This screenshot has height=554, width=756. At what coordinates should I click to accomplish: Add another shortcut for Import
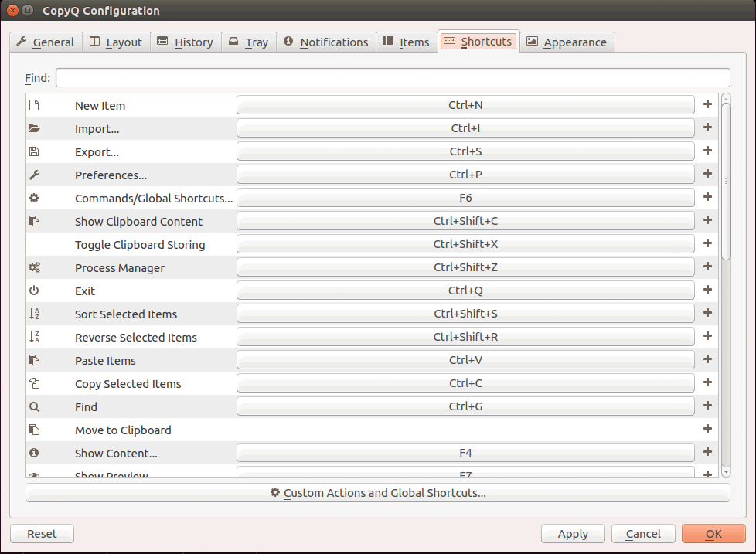[x=707, y=127]
